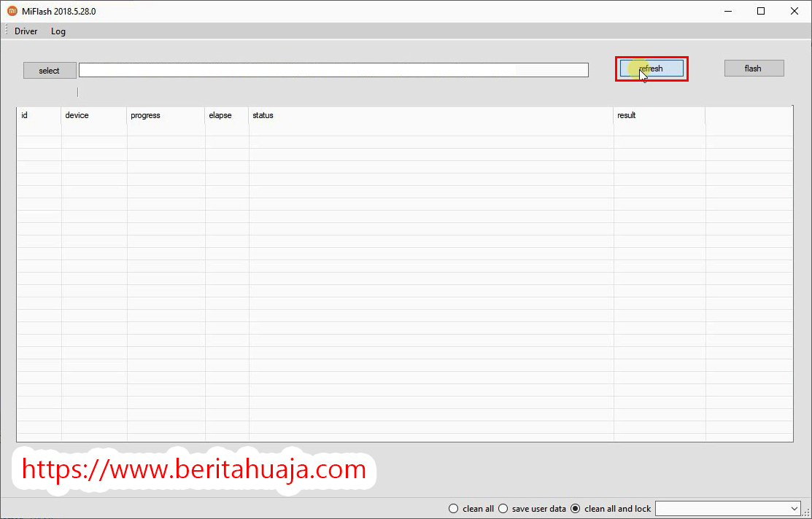
Task: Open the Driver menu
Action: (26, 31)
